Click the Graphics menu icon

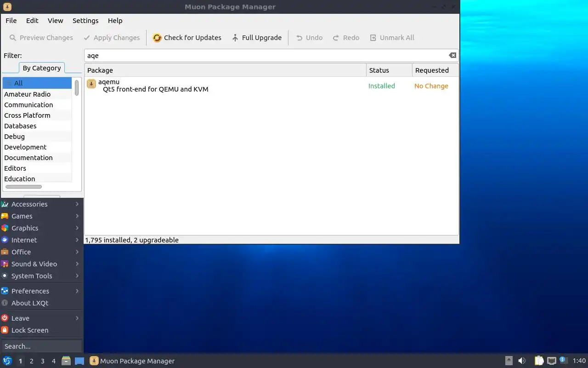(5, 228)
